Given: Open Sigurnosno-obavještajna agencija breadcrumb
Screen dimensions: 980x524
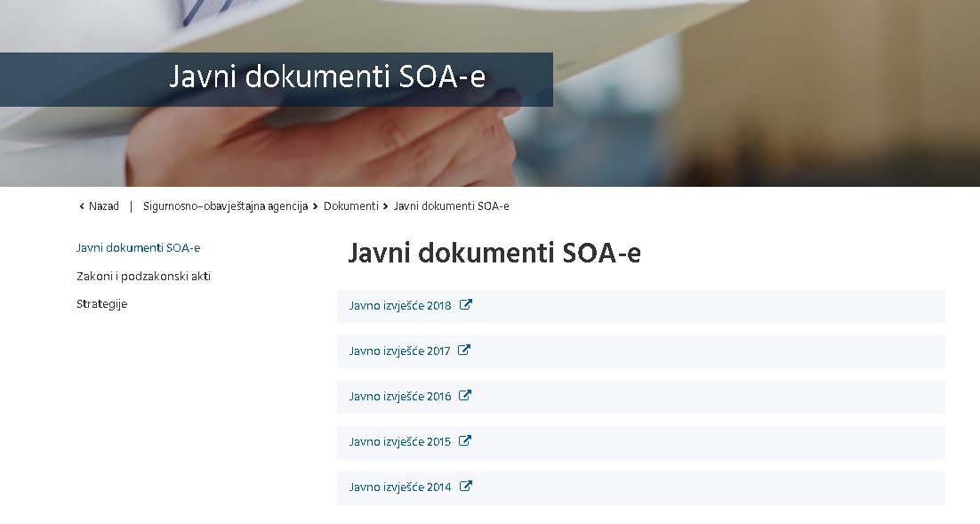Looking at the screenshot, I should tap(225, 206).
